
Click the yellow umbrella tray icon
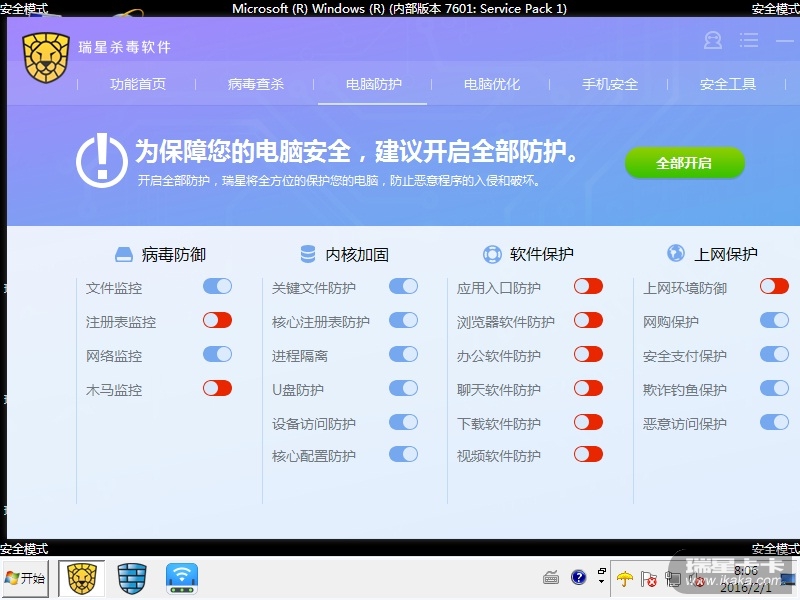click(624, 579)
